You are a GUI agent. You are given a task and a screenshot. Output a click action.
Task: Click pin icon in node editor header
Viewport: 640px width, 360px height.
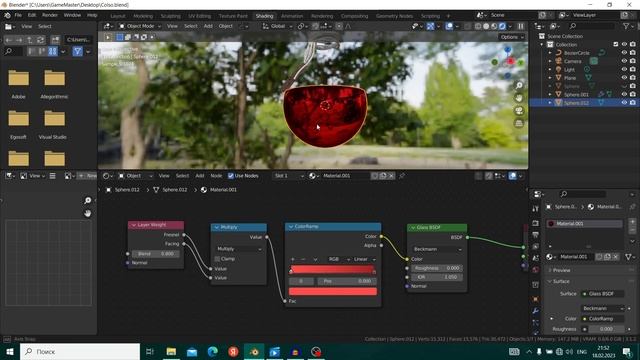(402, 176)
